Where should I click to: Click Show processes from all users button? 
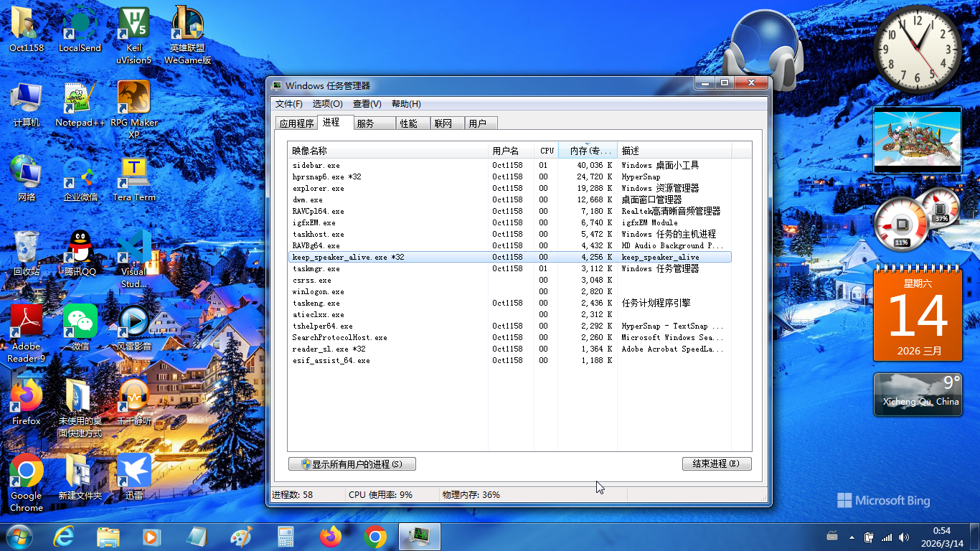[352, 464]
